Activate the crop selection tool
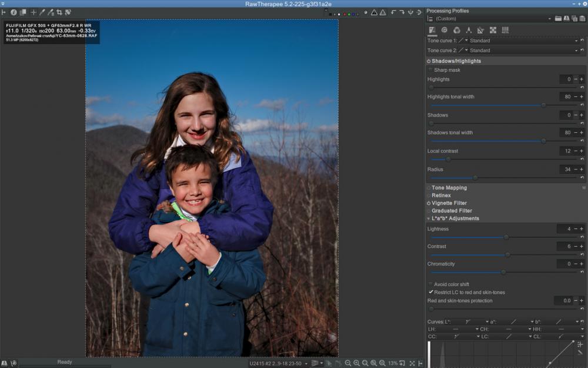The image size is (588, 368). point(59,12)
